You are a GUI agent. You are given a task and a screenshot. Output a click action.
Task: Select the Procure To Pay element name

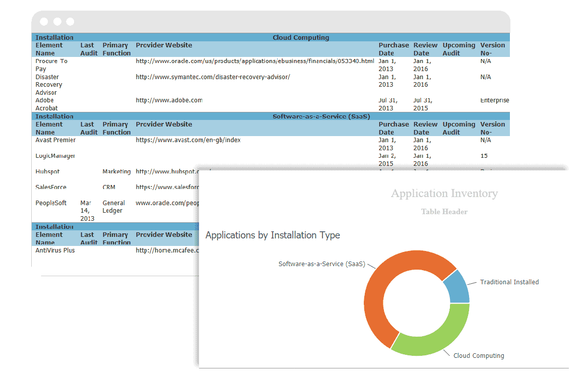pyautogui.click(x=51, y=65)
